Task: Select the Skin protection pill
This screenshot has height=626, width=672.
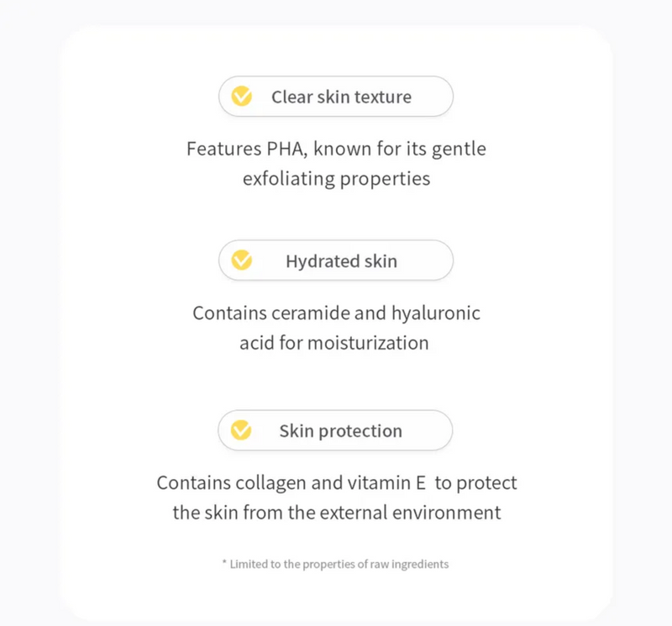Action: [335, 430]
